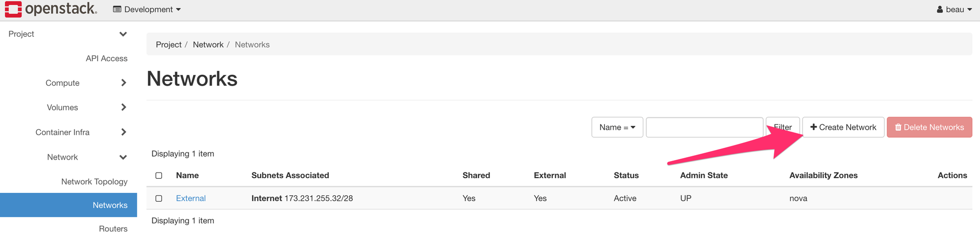The height and width of the screenshot is (235, 980).
Task: Open the beau user menu
Action: click(954, 9)
